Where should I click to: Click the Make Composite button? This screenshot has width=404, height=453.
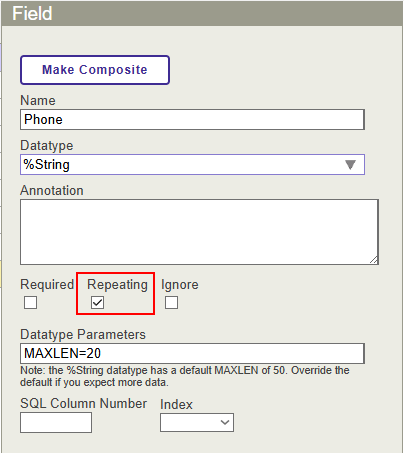tap(95, 70)
